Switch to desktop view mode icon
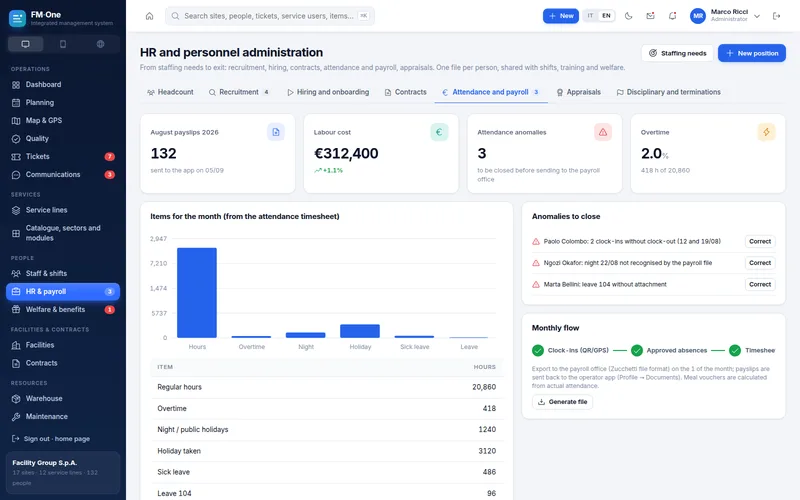The height and width of the screenshot is (500, 800). (x=26, y=44)
